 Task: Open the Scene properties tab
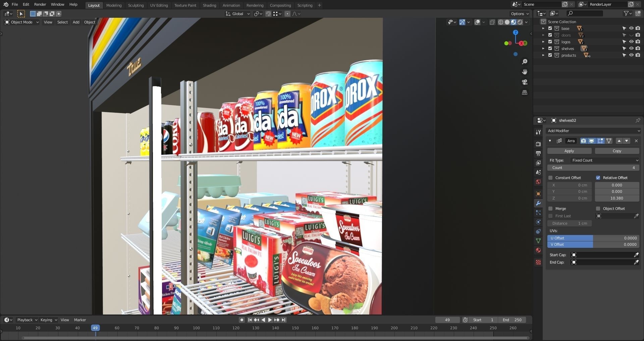tap(538, 172)
